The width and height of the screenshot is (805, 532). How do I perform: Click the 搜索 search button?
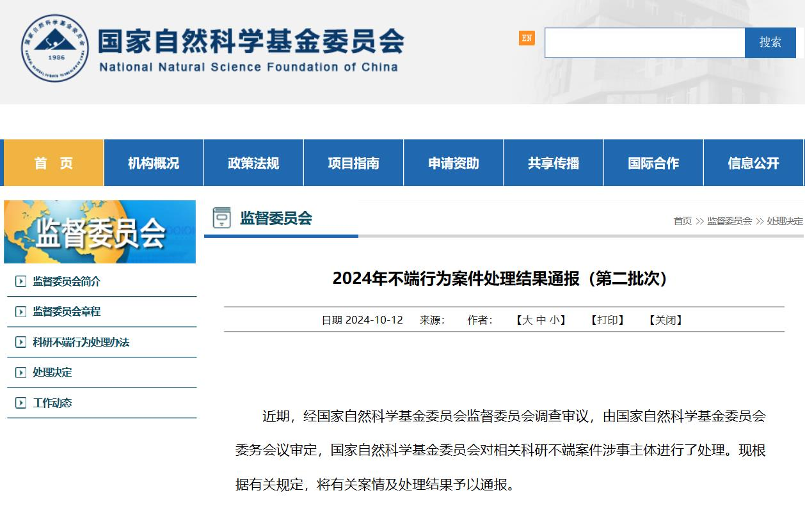[770, 43]
